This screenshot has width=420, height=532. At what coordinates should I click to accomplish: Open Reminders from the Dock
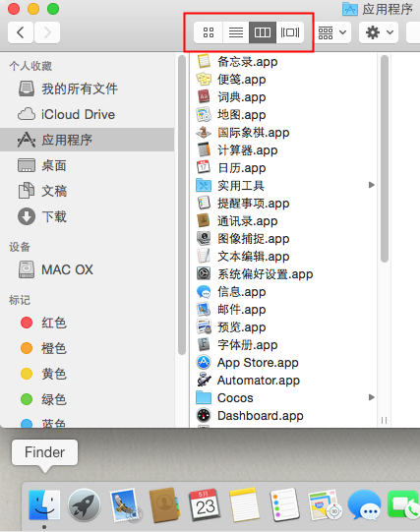(284, 505)
